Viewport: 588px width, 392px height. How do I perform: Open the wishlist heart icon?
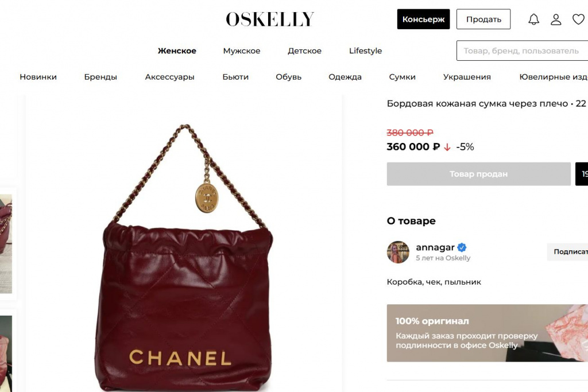578,19
